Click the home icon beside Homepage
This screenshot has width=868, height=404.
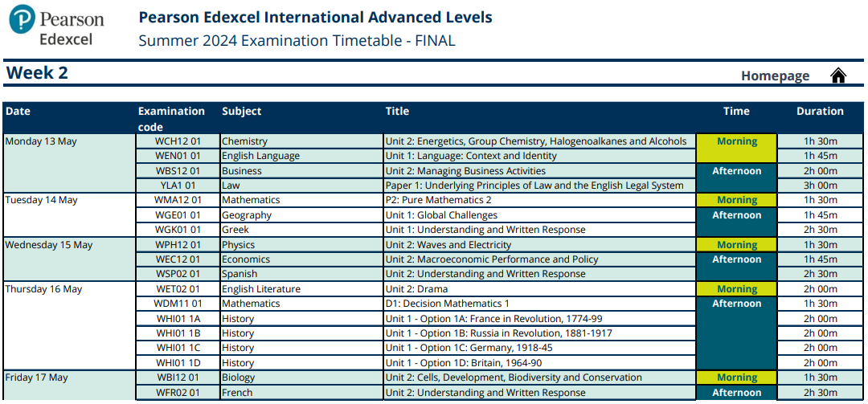(838, 75)
